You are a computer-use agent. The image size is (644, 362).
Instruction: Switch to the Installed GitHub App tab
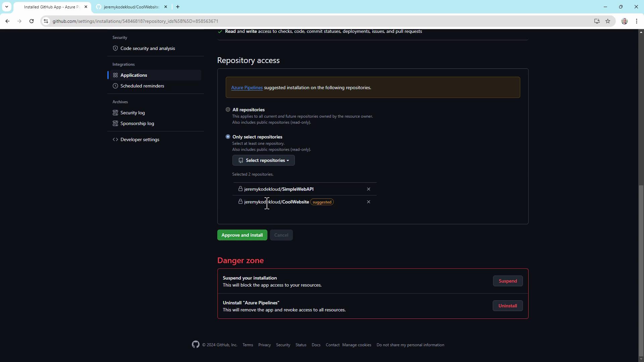(x=52, y=7)
